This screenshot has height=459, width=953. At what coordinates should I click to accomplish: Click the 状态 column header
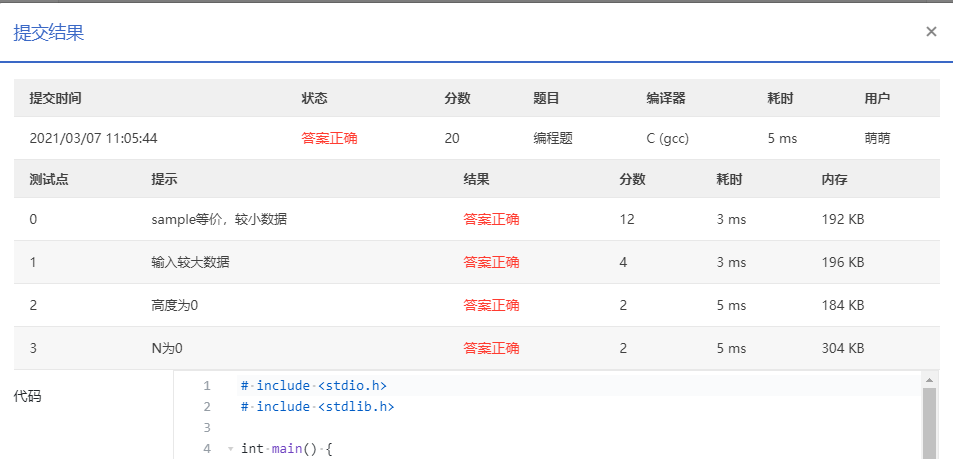314,98
